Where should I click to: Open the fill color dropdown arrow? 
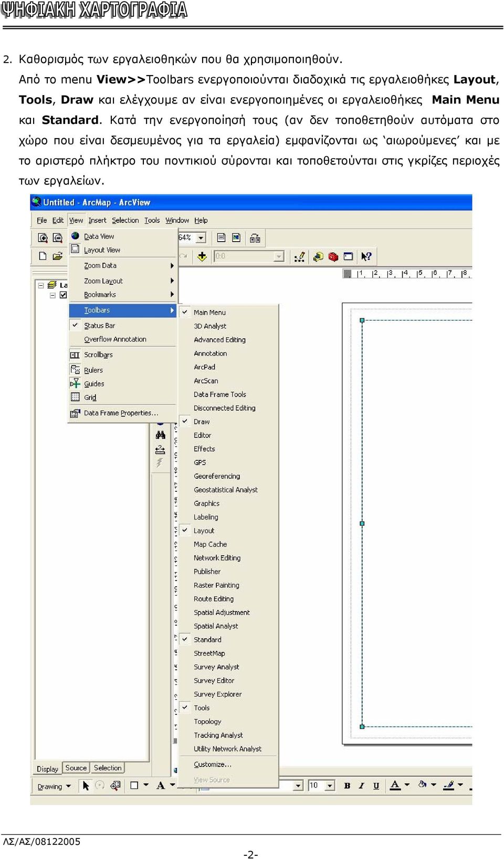click(434, 784)
